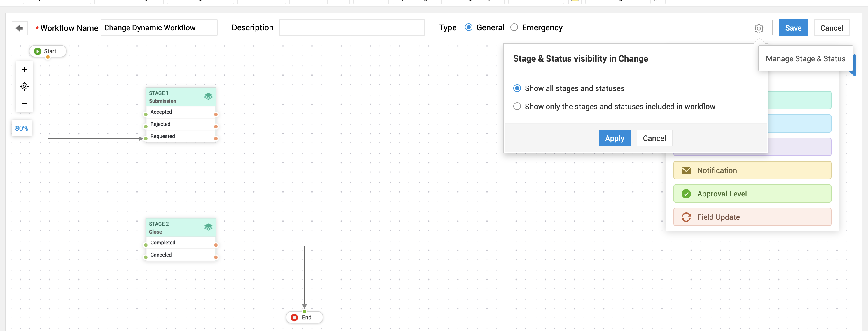Click the Start node label
The width and height of the screenshot is (868, 331).
pos(50,51)
